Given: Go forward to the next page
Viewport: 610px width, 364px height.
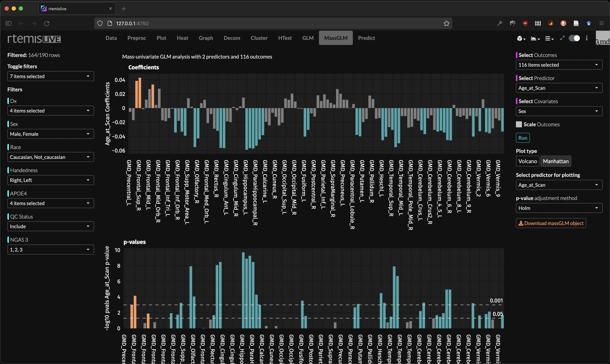Looking at the screenshot, I should coord(34,23).
